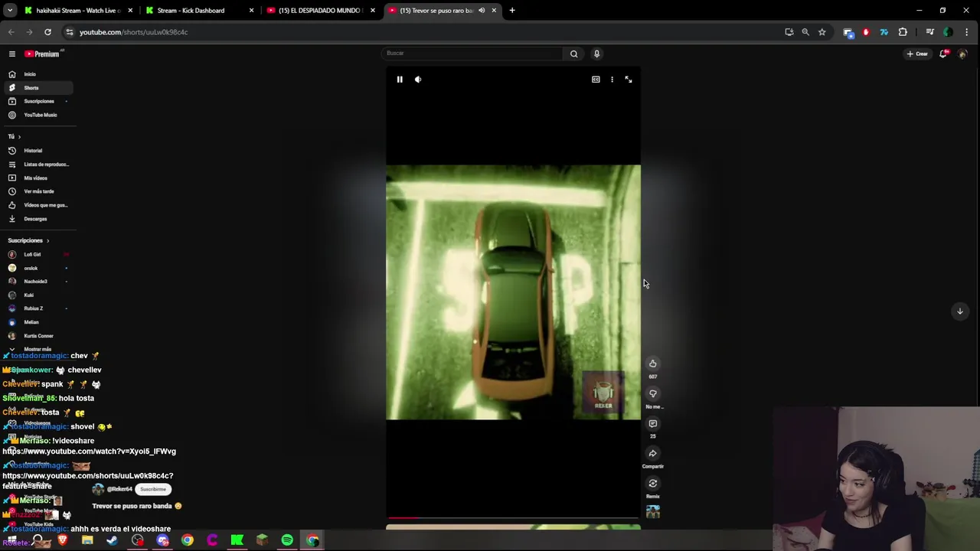Open Historial in the sidebar
980x551 pixels.
37,151
